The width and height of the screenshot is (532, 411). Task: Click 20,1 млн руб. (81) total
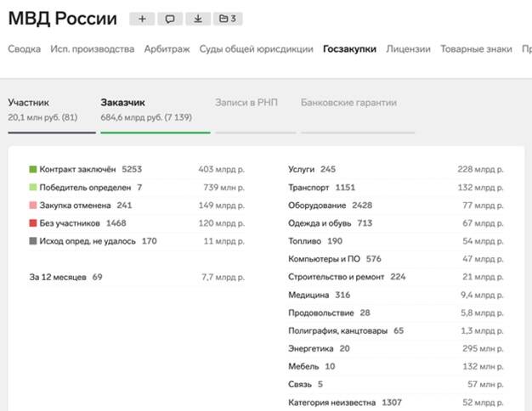pyautogui.click(x=42, y=118)
